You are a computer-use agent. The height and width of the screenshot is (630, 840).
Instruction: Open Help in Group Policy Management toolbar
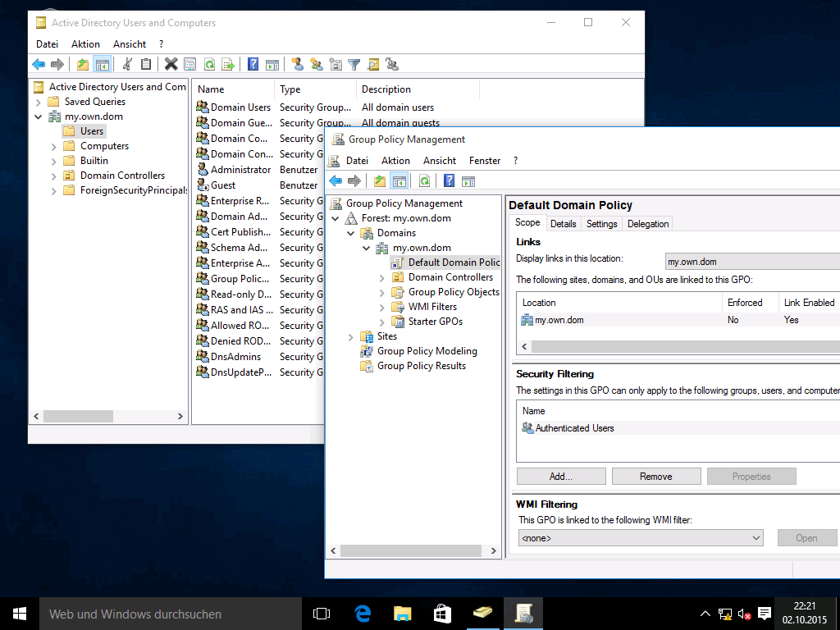click(449, 181)
